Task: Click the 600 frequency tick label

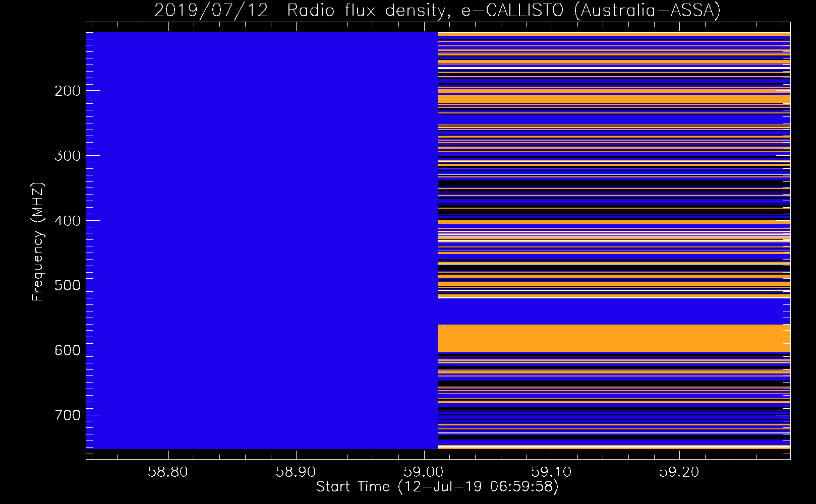Action: (68, 350)
